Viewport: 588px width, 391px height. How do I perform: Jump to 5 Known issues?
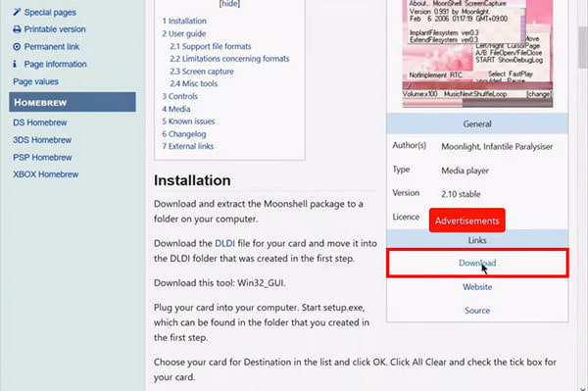(x=188, y=122)
